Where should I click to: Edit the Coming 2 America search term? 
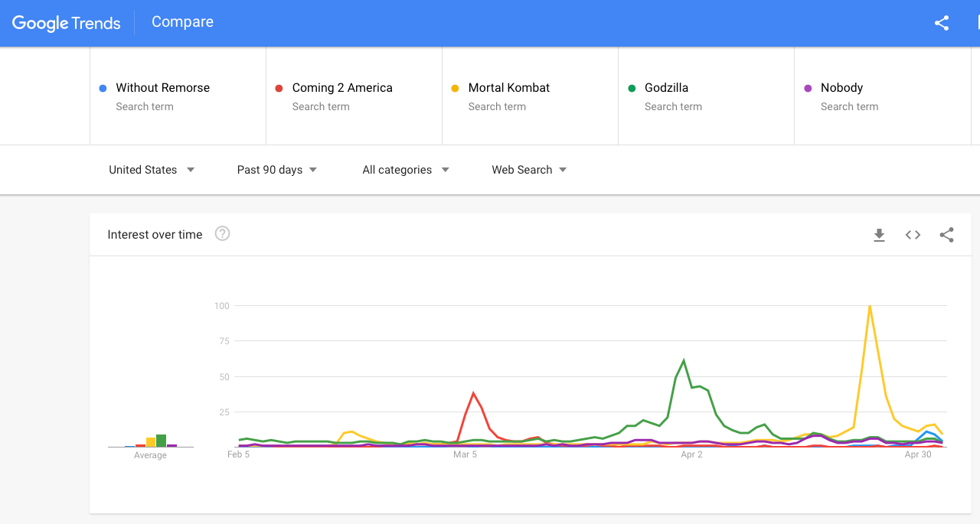click(354, 96)
